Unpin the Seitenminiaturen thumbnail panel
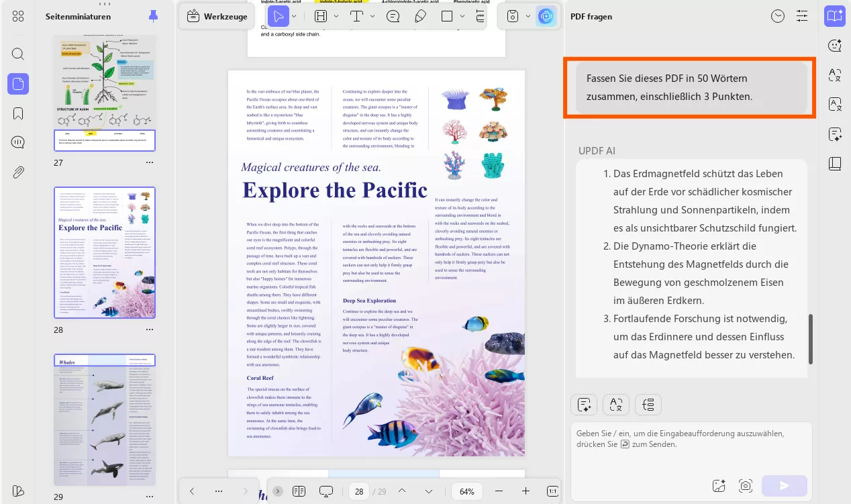Image resolution: width=851 pixels, height=504 pixels. coord(154,16)
